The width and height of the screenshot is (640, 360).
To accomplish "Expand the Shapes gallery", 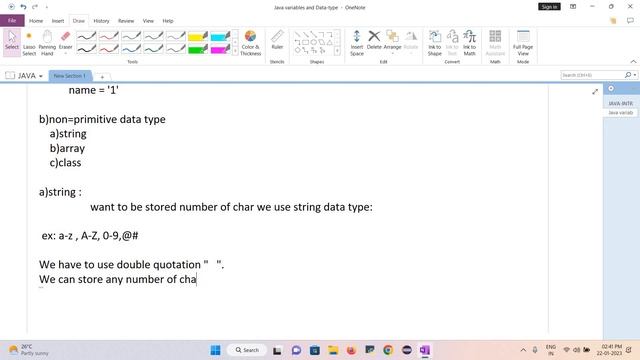I will [x=337, y=51].
